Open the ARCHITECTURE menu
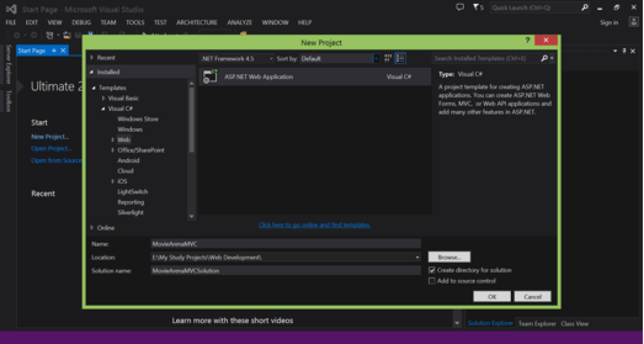 (197, 23)
